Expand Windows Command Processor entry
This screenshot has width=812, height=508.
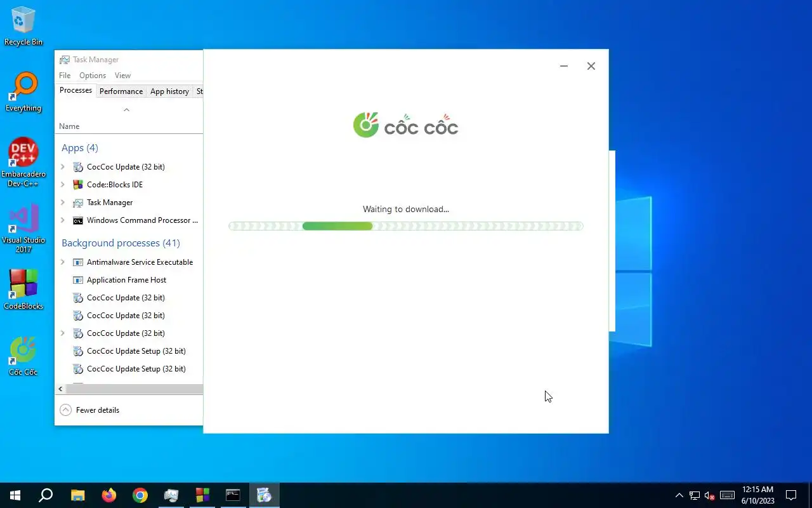63,220
